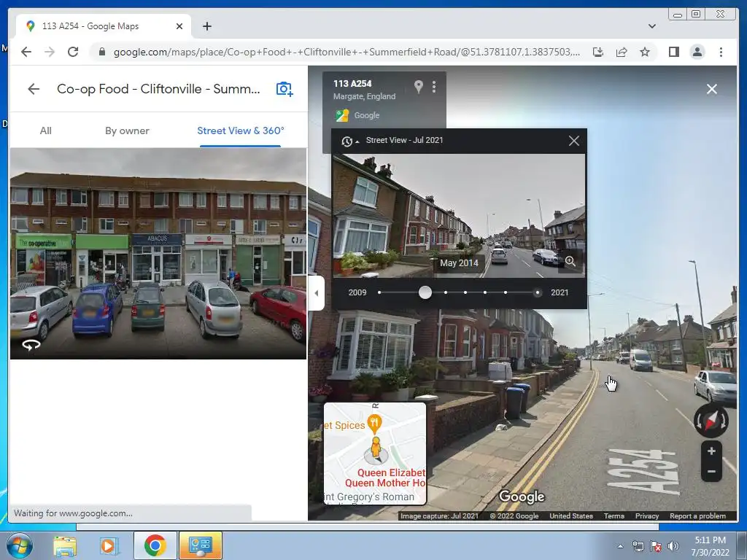Open a new Chrome tab
Screen dimensions: 747x560
tap(206, 26)
